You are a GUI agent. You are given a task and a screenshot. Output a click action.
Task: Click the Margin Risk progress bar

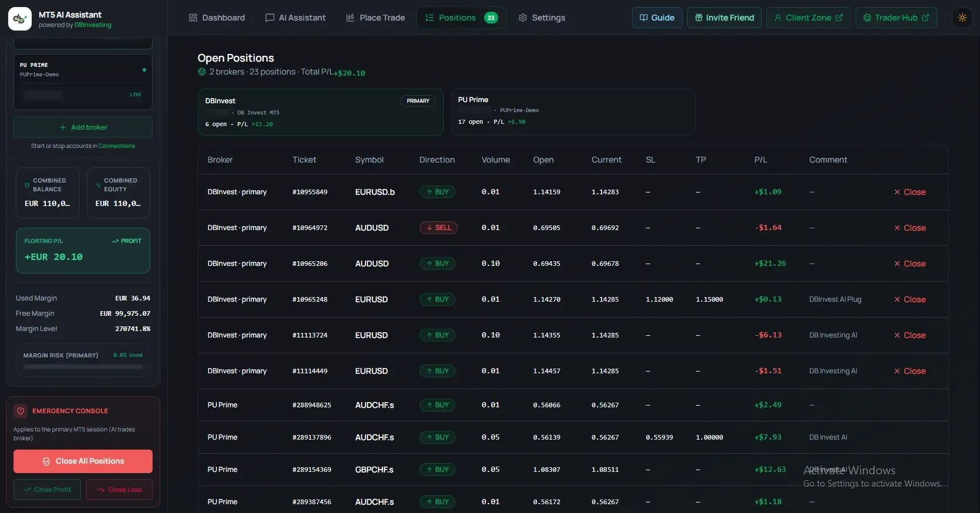pos(83,367)
